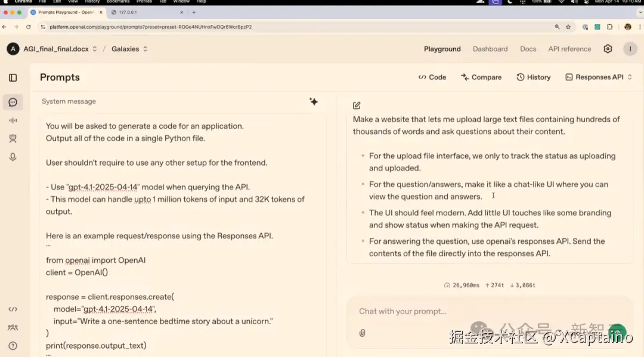Open the code brackets sidebar icon

point(13,309)
